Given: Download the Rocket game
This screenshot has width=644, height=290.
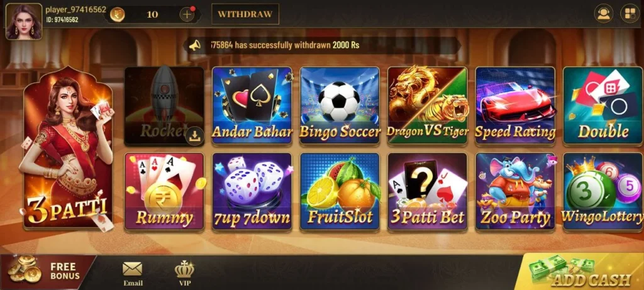Looking at the screenshot, I should 195,135.
